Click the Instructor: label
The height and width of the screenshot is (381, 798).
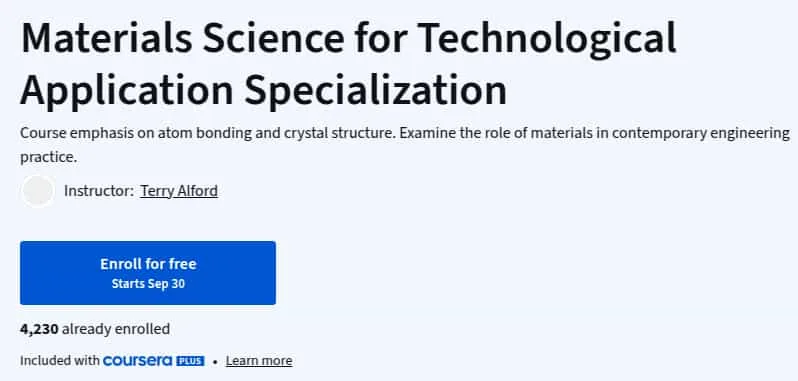coord(99,191)
